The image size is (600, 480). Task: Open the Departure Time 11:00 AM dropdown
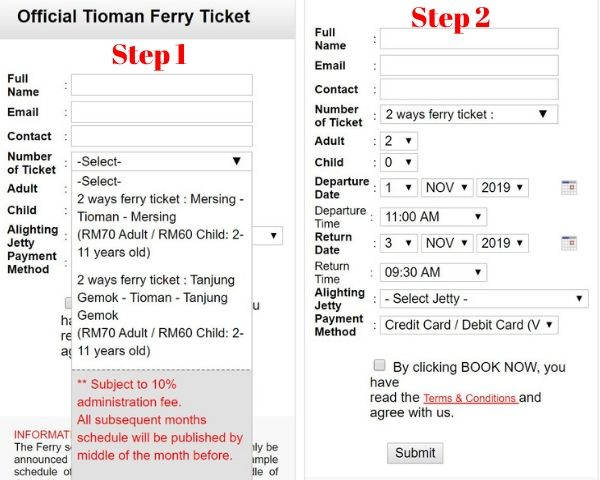pyautogui.click(x=433, y=217)
